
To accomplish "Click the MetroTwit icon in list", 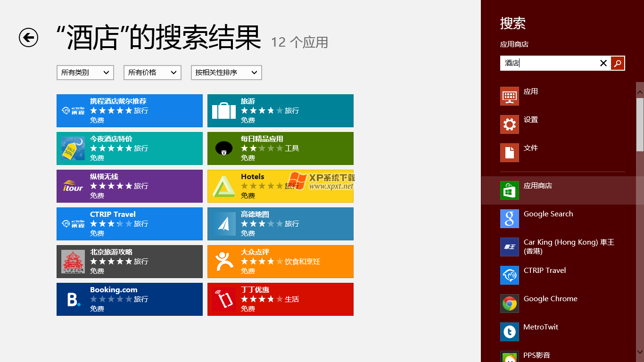I will pyautogui.click(x=510, y=332).
